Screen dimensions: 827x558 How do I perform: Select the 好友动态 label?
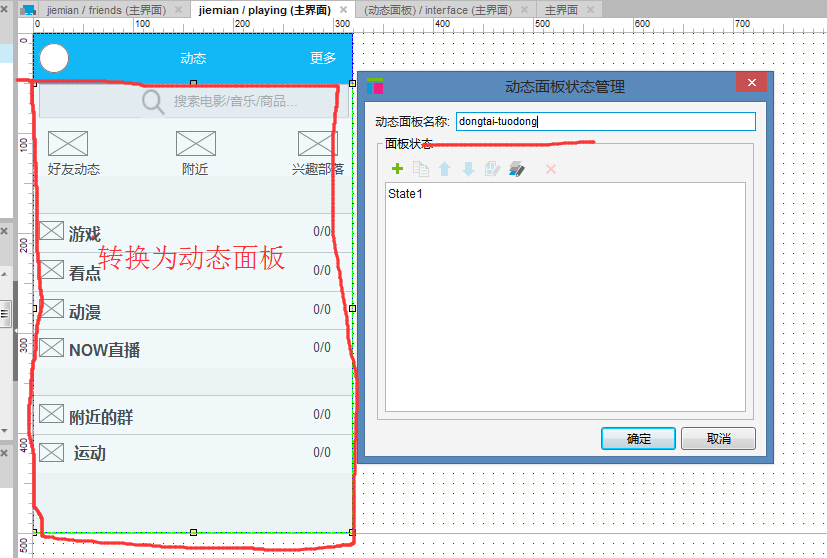(74, 169)
